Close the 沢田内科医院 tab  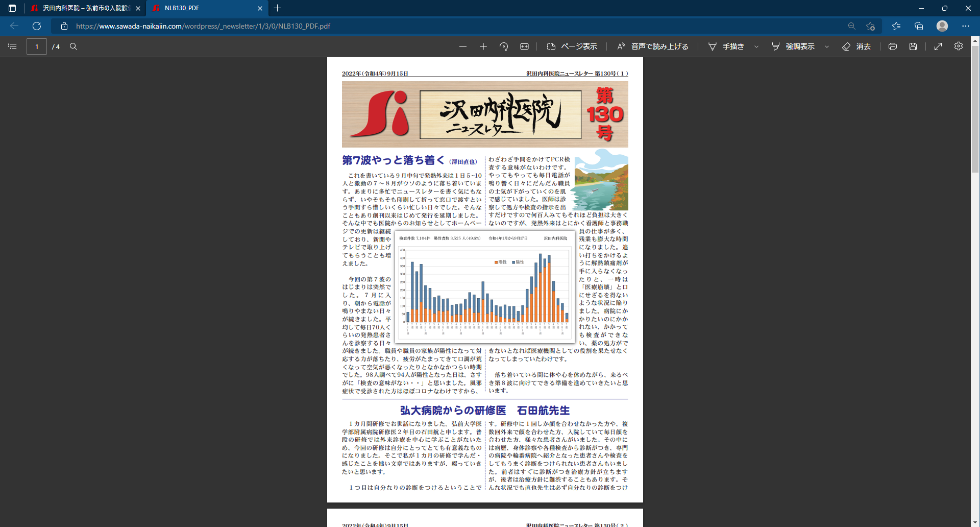(x=138, y=8)
